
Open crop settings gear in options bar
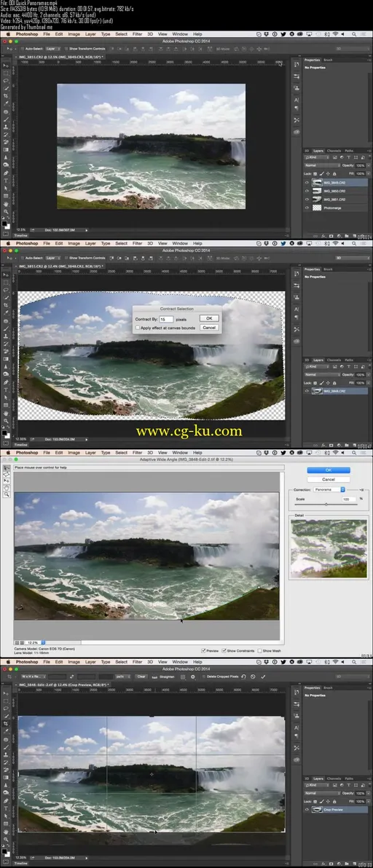(x=192, y=676)
